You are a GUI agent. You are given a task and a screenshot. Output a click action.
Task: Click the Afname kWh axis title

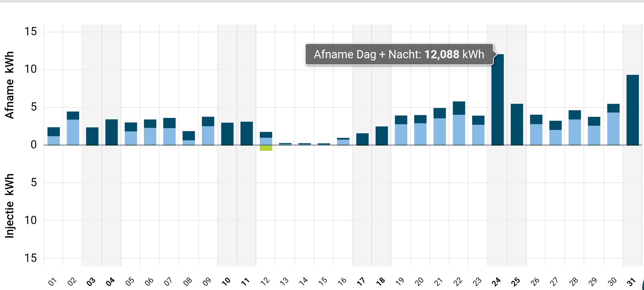click(9, 85)
